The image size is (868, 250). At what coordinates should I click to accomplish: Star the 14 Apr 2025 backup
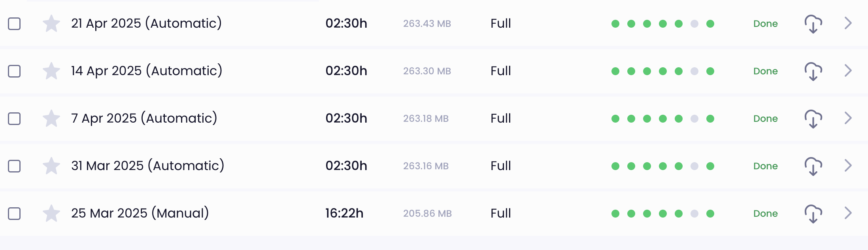[x=51, y=71]
